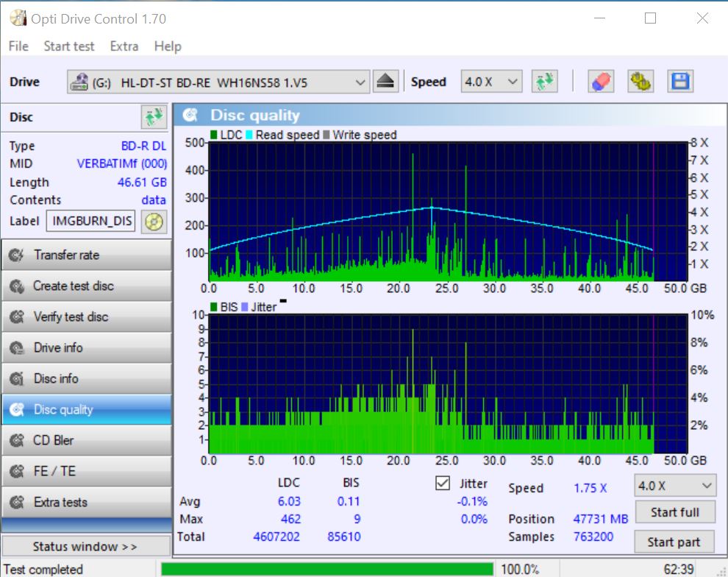Open the Extra menu

[x=124, y=46]
